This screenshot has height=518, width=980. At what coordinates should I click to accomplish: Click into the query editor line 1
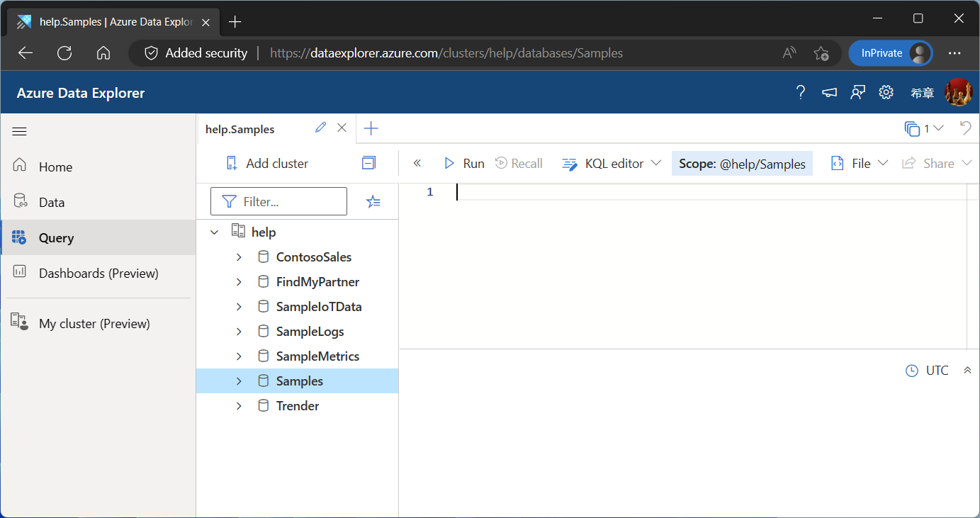[x=711, y=192]
